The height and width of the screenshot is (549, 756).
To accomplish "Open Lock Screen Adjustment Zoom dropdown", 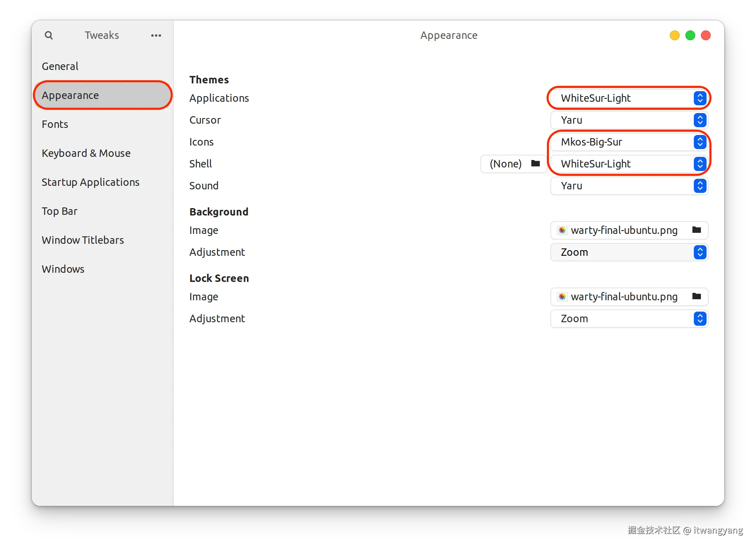I will click(x=629, y=319).
